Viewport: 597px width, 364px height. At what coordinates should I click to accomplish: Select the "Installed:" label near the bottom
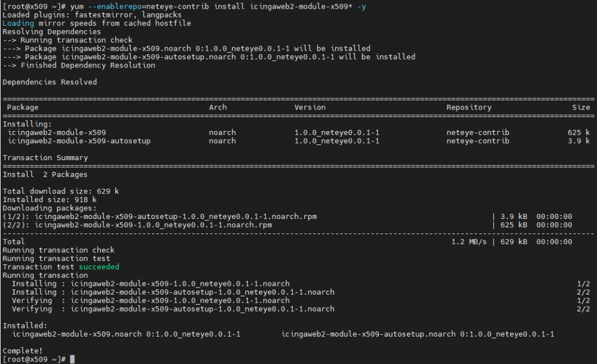click(24, 326)
